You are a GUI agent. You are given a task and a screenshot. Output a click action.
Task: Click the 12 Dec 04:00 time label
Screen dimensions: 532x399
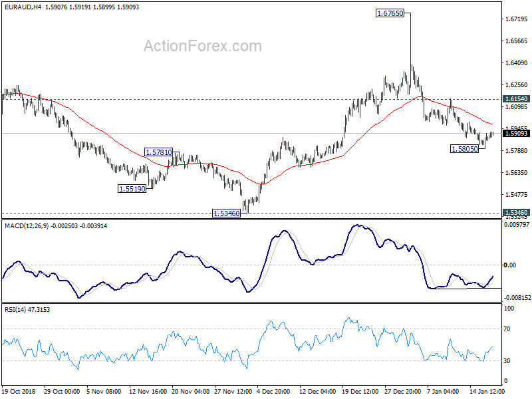coord(318,391)
